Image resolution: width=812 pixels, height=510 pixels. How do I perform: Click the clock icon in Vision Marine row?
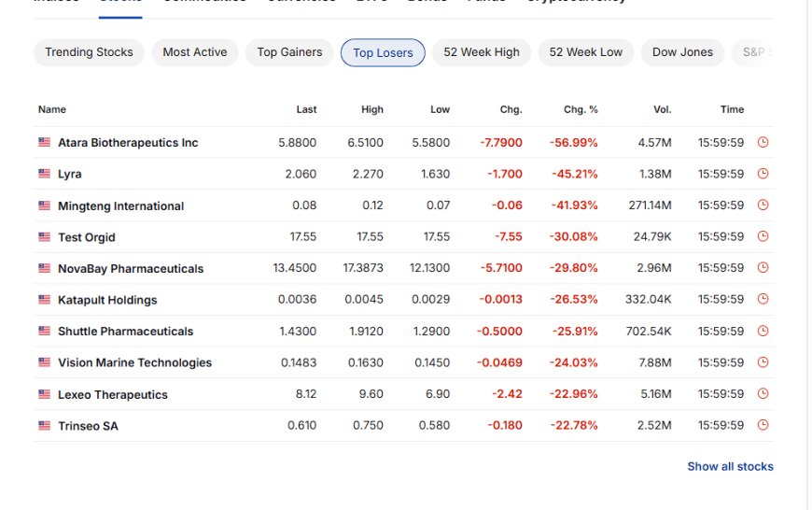click(x=763, y=362)
